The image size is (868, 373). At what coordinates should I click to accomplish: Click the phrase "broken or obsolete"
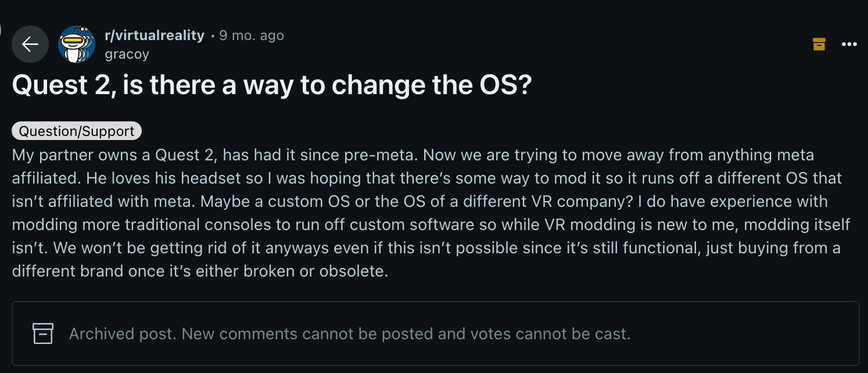[x=310, y=271]
